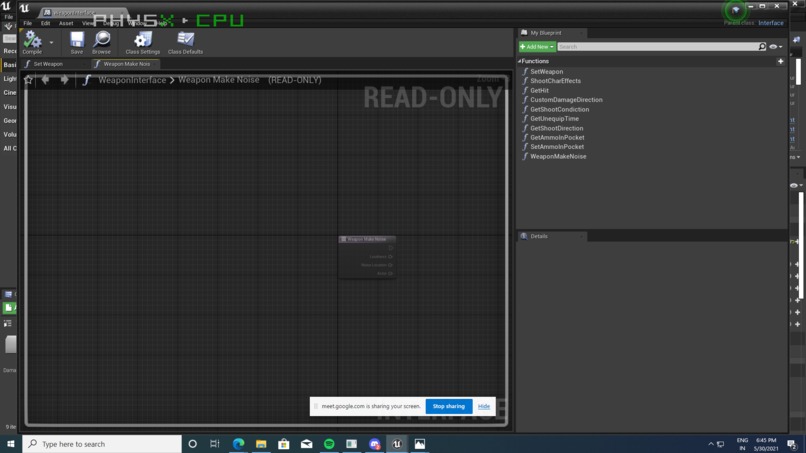Select the GetShootCondiction function
Screen dimensions: 806x453
tap(559, 110)
